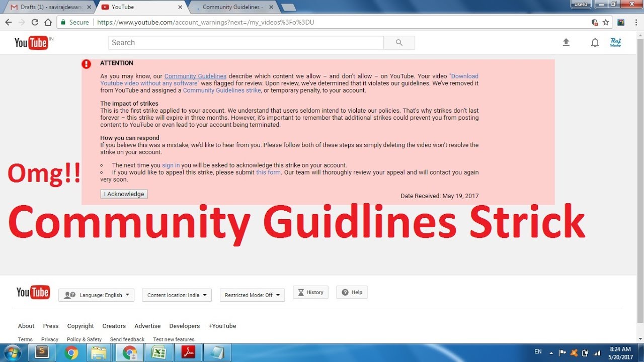
Task: Open Windows Start menu orb
Action: tap(12, 352)
